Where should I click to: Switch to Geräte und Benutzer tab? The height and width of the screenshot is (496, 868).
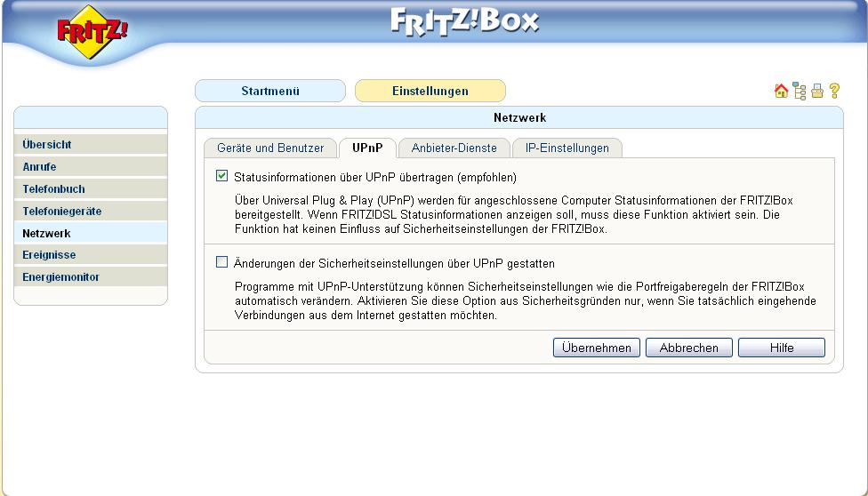[270, 148]
